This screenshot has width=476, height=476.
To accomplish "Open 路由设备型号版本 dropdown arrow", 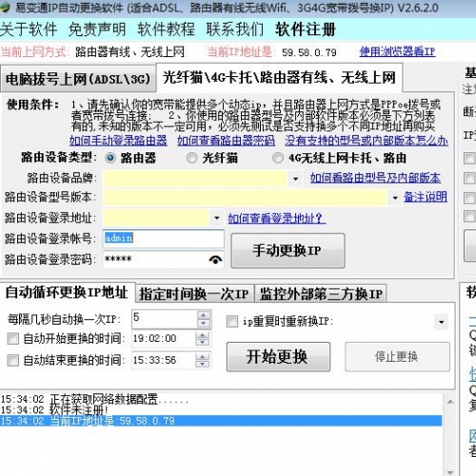I will click(395, 198).
